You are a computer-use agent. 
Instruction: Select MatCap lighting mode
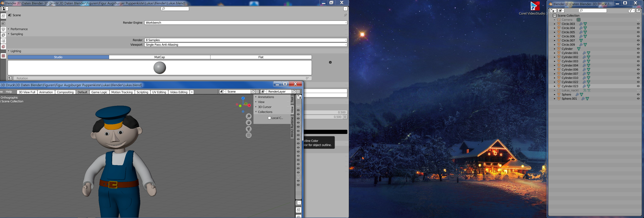tap(160, 57)
